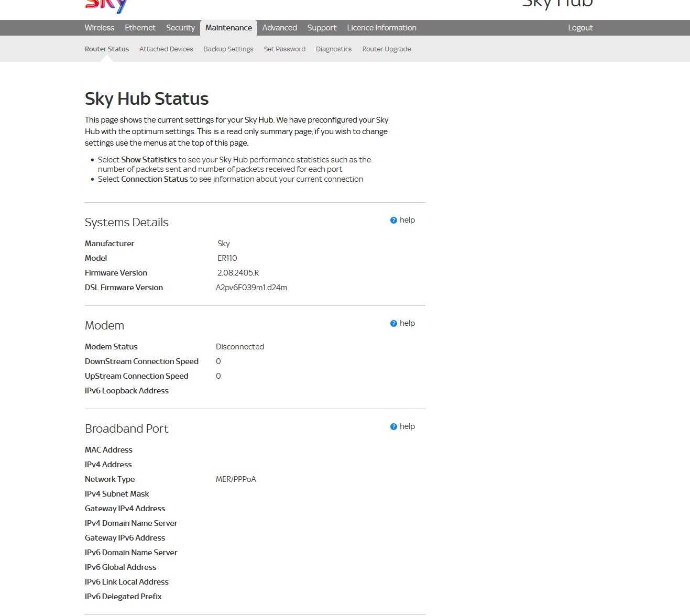Viewport: 690px width, 616px height.
Task: Select the Maintenance tab
Action: click(x=228, y=28)
